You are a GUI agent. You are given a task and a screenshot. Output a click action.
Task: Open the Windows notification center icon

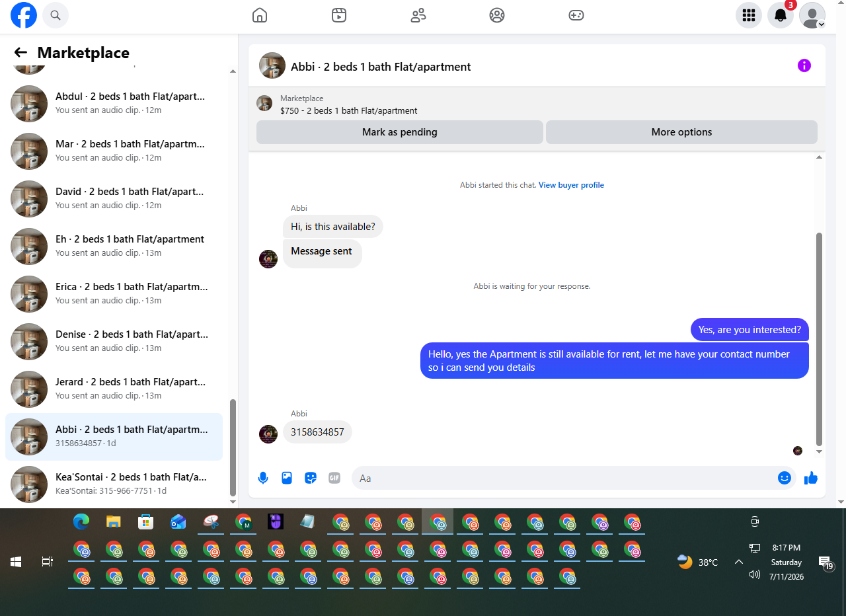pos(826,563)
